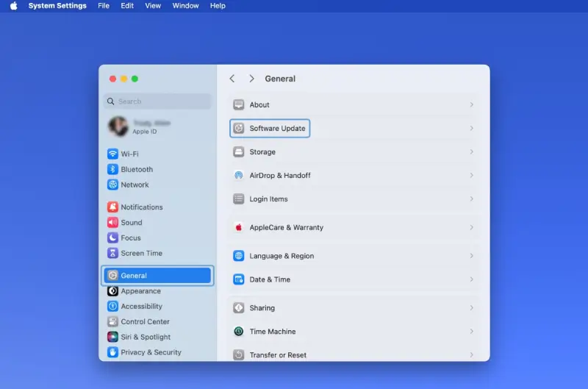Screen dimensions: 588x389
Task: Click the Software Update gear icon
Action: coord(238,128)
